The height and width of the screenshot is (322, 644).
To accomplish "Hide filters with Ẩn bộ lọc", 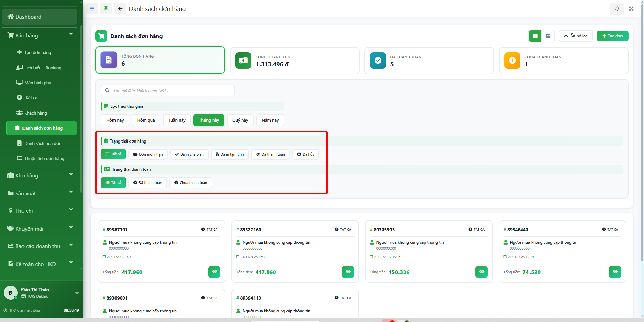I will [x=576, y=36].
